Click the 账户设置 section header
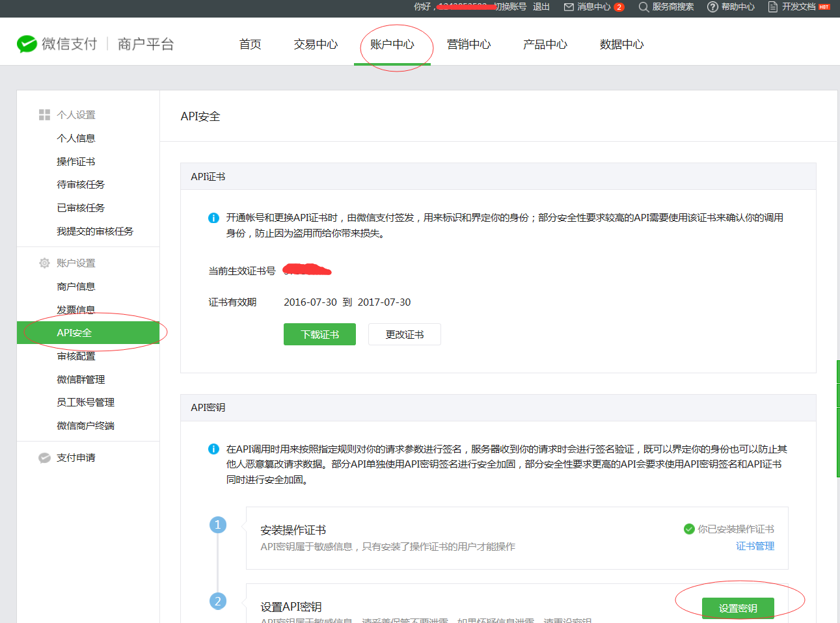 76,263
